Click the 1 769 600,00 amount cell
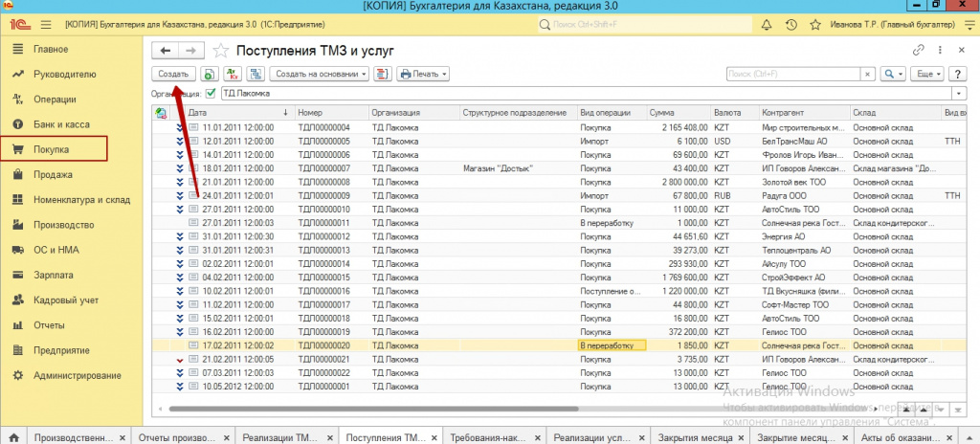The width and height of the screenshot is (980, 444). [679, 277]
